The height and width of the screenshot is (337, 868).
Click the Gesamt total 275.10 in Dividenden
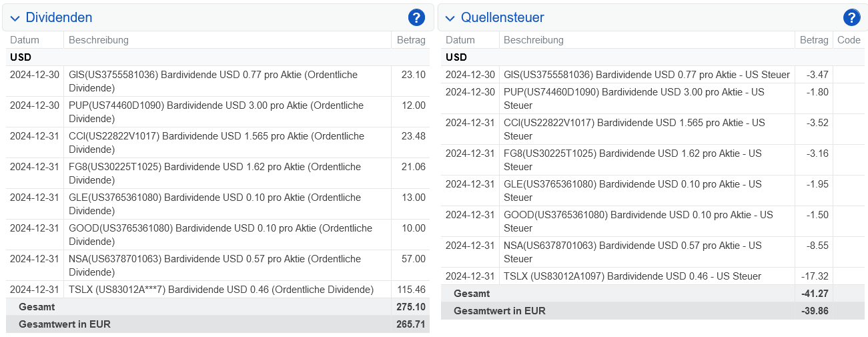(218, 307)
